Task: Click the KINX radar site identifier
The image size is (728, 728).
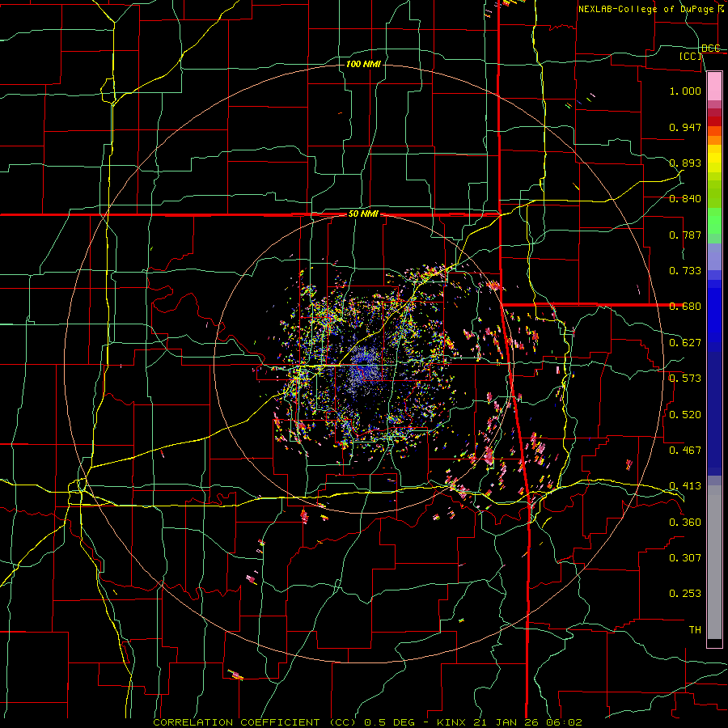Action: click(x=453, y=722)
